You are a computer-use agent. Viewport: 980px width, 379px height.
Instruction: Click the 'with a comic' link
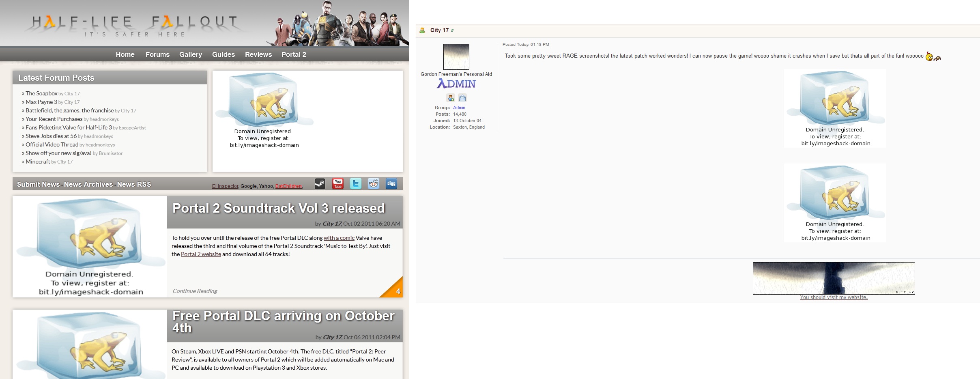click(339, 238)
